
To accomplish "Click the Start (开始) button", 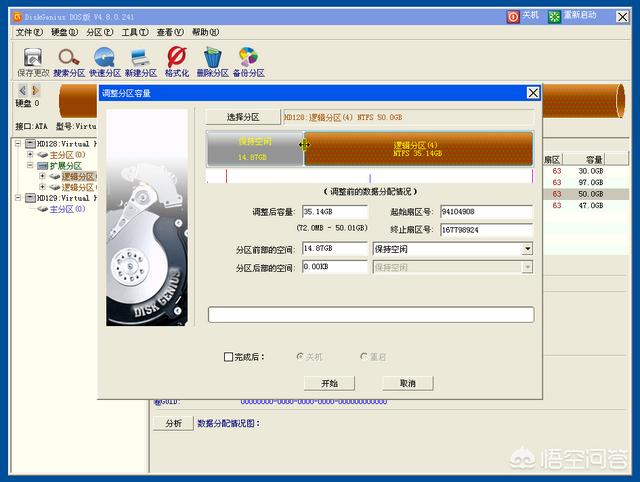I will [329, 383].
